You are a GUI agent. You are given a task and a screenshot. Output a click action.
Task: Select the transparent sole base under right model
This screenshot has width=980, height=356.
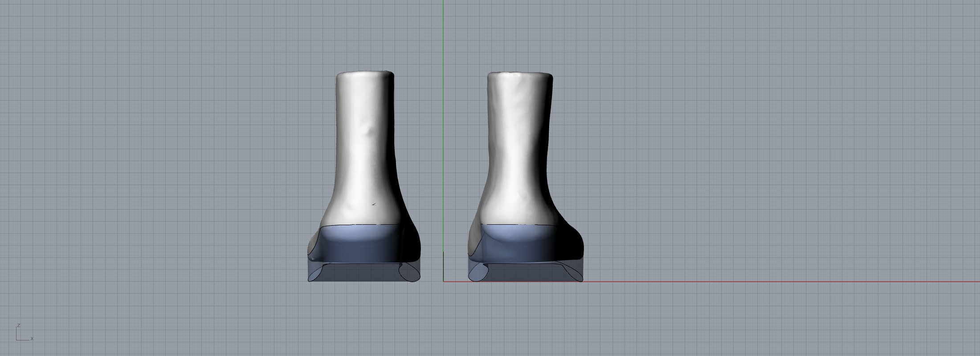523,272
